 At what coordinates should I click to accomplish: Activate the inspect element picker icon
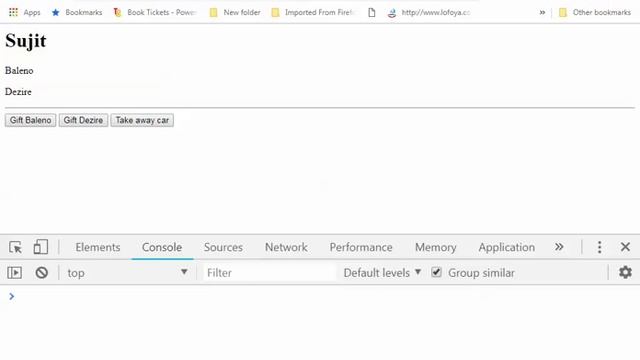point(16,247)
